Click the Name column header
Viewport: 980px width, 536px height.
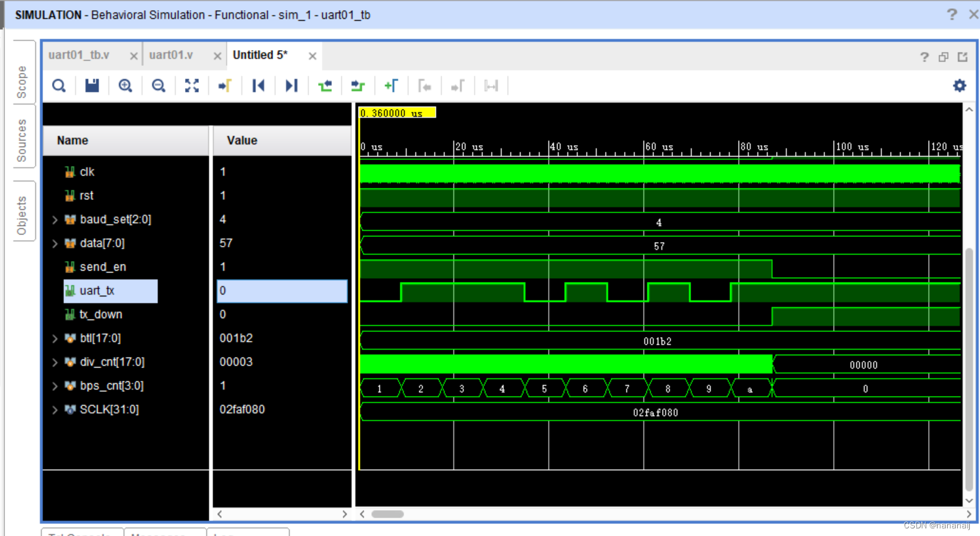125,141
